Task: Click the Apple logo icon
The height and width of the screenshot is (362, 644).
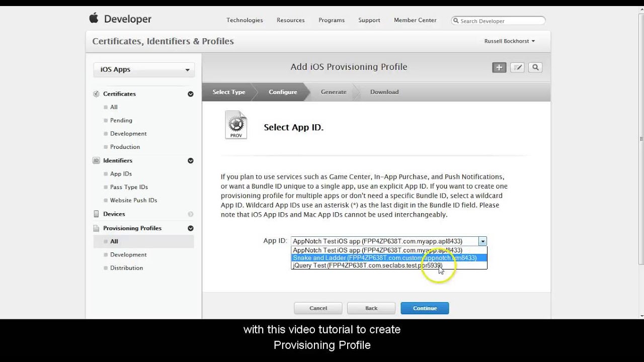Action: pyautogui.click(x=94, y=18)
